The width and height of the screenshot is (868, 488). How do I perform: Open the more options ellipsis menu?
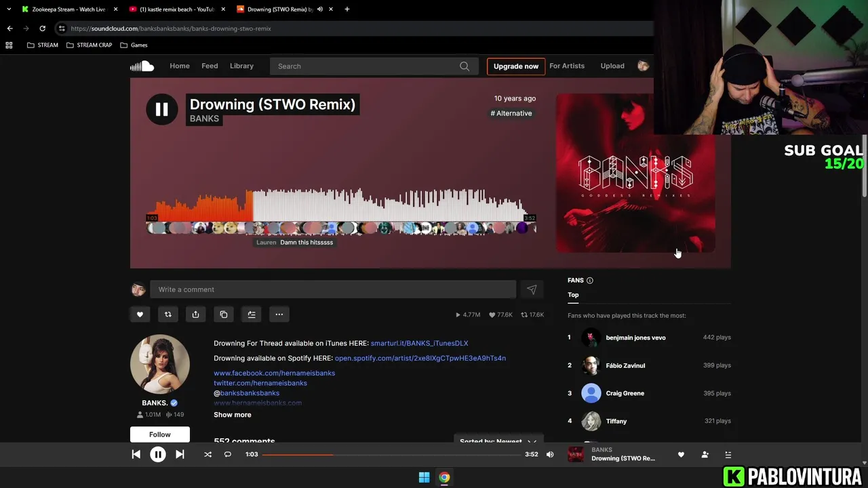pos(279,314)
